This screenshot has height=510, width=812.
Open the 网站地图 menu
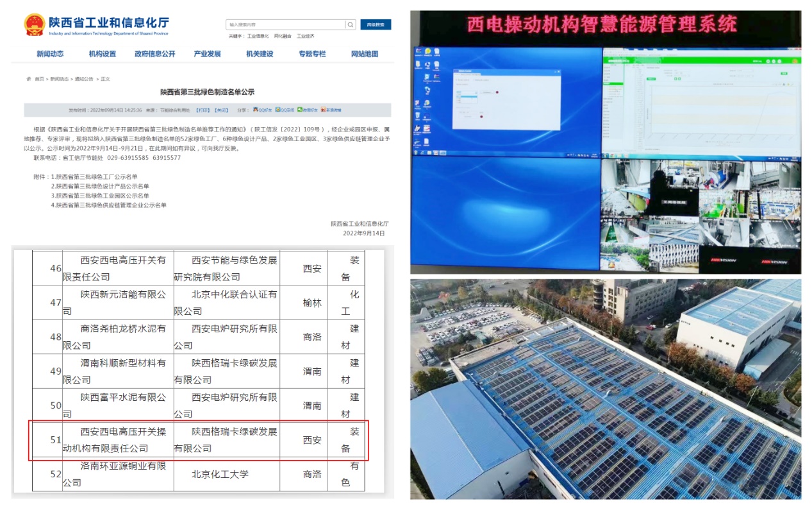tap(365, 54)
